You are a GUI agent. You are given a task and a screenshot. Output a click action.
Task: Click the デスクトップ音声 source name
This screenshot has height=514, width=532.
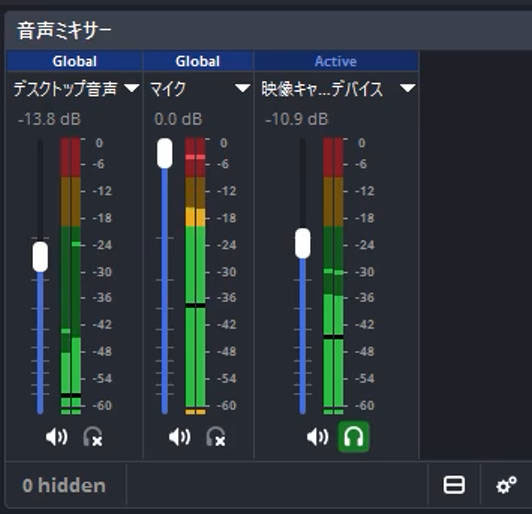click(x=65, y=89)
